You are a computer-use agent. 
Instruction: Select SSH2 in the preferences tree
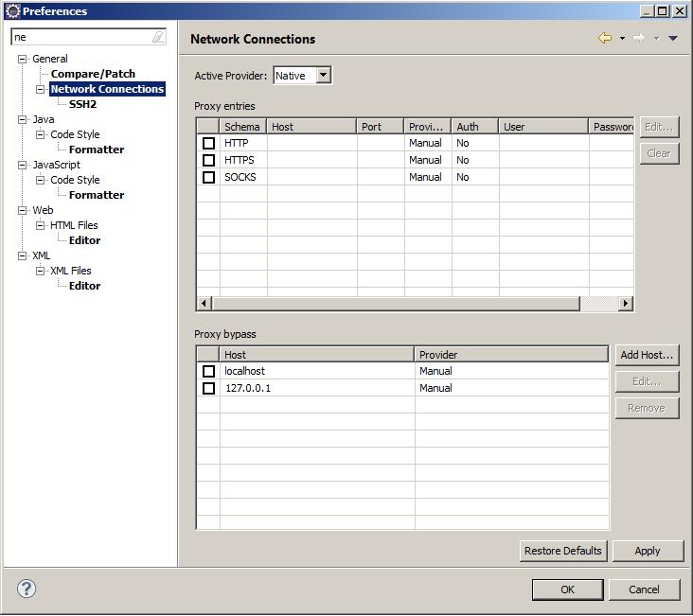click(x=82, y=104)
